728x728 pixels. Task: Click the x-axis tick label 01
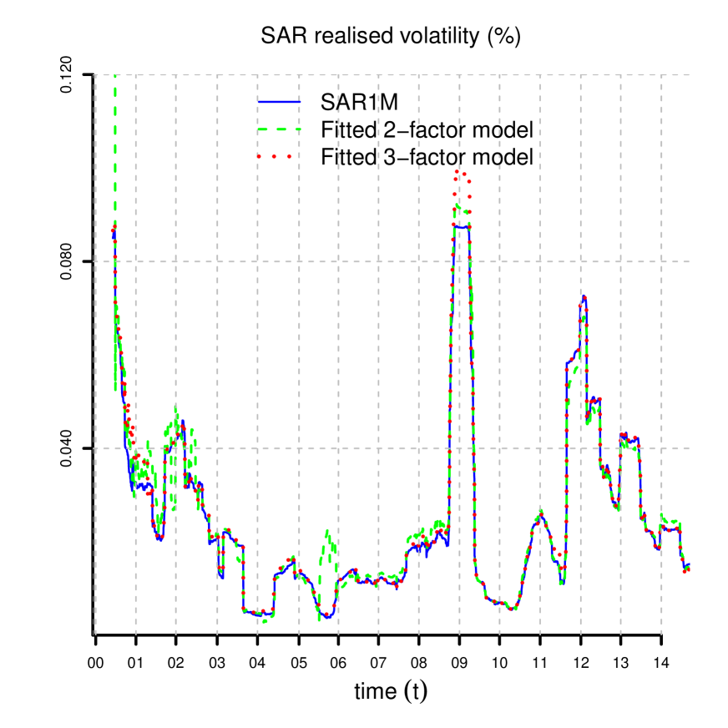coord(135,663)
